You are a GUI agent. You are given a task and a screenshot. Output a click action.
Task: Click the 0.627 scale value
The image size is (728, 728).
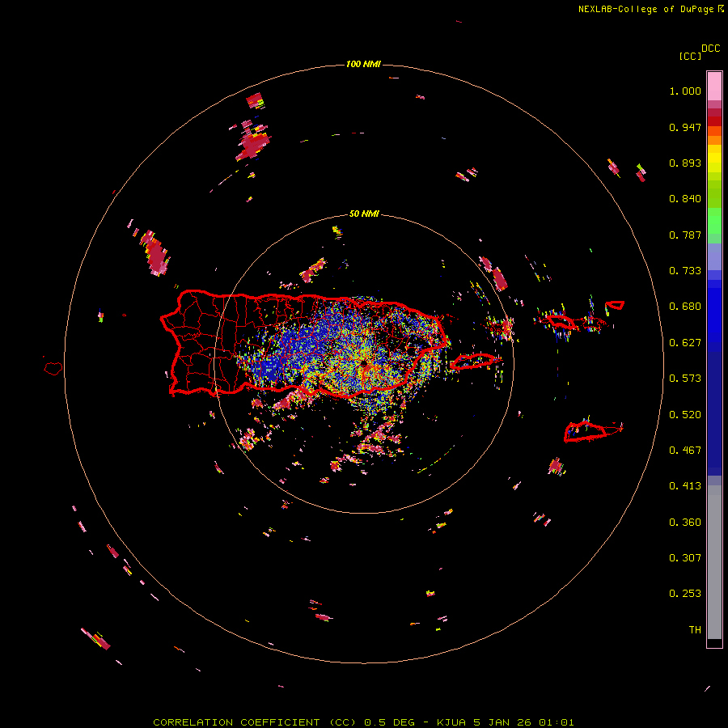coord(685,343)
